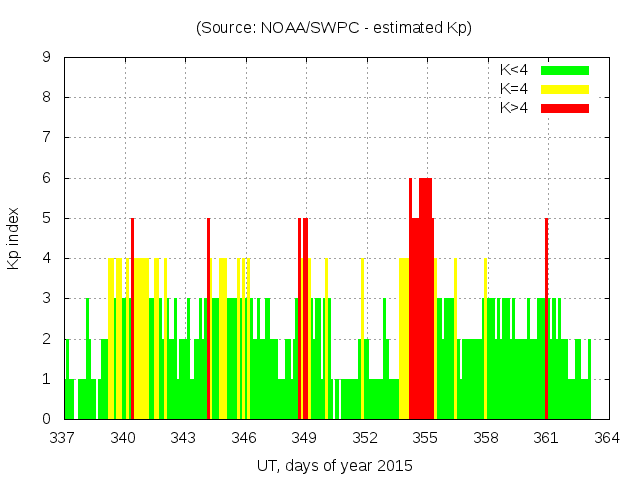Click the x-axis tick label 358
The image size is (640, 480).
(x=486, y=438)
